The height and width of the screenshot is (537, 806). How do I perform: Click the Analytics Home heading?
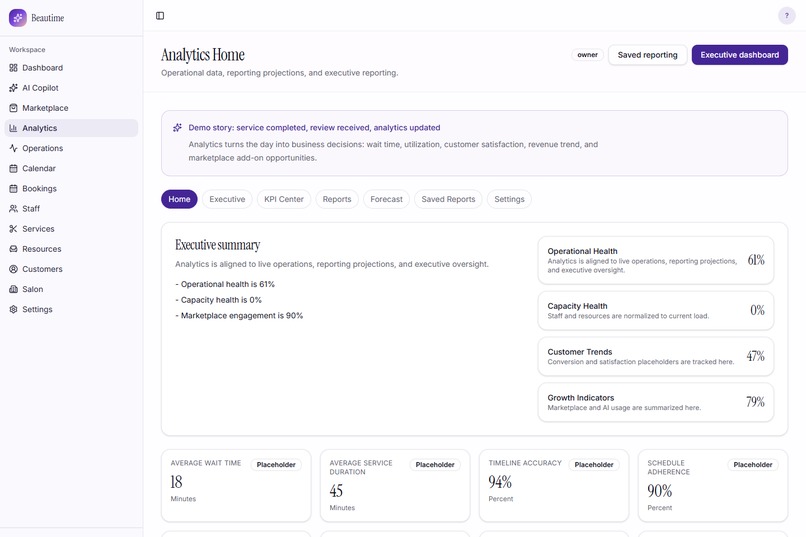pos(203,54)
